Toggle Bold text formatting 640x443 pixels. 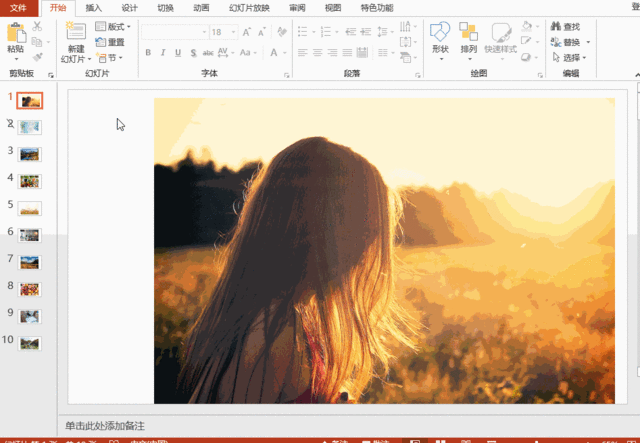(x=148, y=53)
